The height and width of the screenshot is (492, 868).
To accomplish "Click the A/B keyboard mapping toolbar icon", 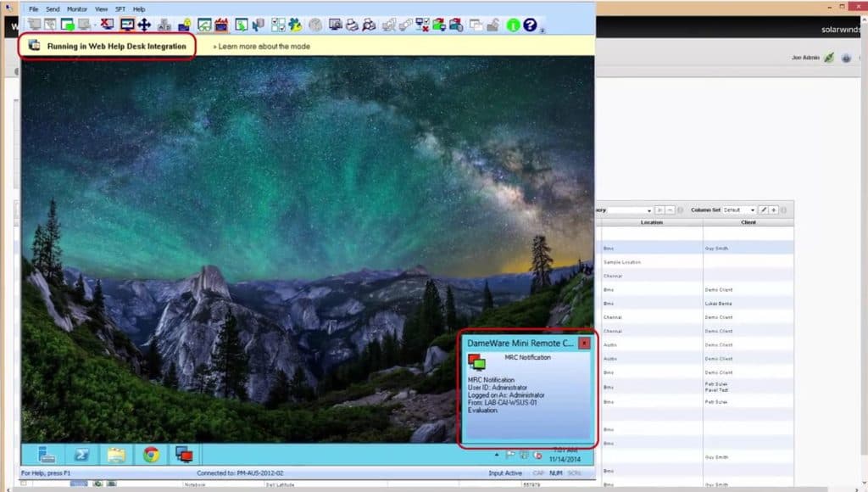I will click(x=164, y=25).
